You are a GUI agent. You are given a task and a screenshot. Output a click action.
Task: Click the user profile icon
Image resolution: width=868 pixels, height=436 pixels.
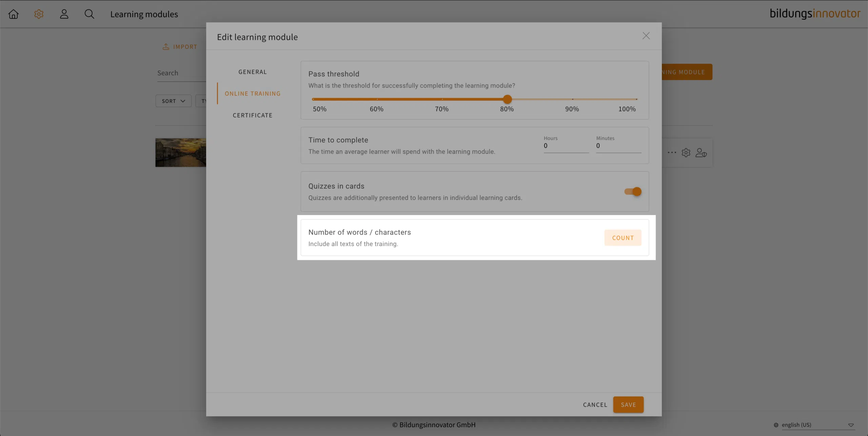point(64,14)
